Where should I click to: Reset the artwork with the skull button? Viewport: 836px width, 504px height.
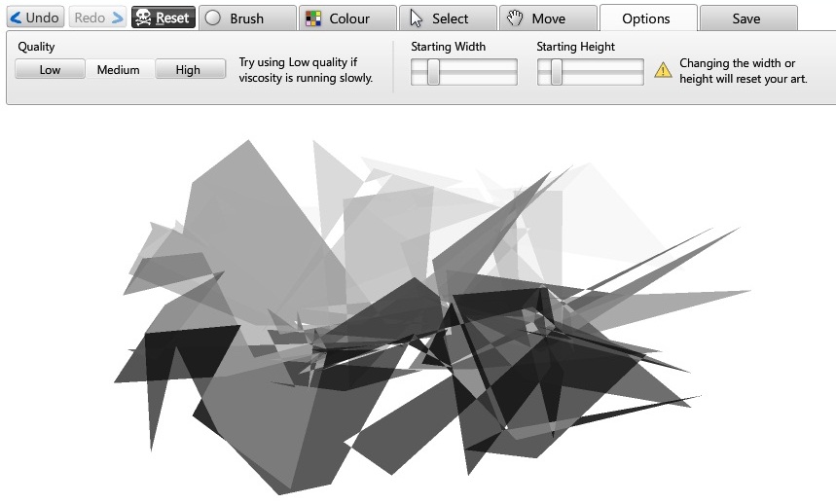click(163, 18)
